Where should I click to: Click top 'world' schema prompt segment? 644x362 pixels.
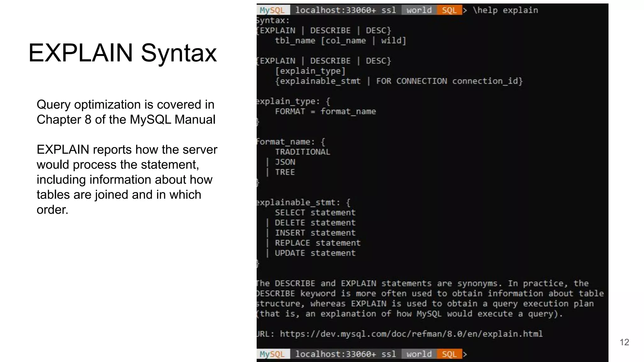coord(419,10)
